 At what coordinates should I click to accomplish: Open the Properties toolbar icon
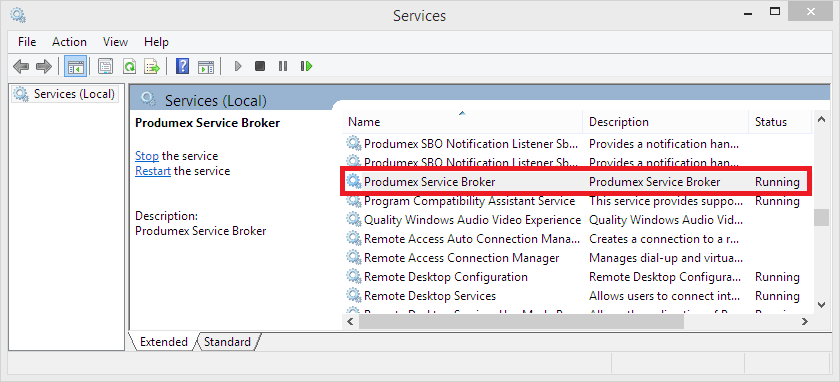pyautogui.click(x=106, y=66)
